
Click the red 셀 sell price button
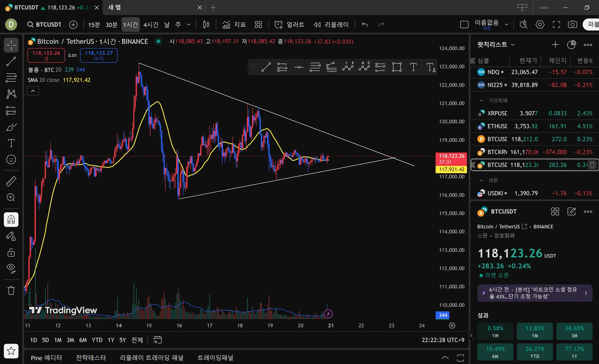(x=46, y=56)
